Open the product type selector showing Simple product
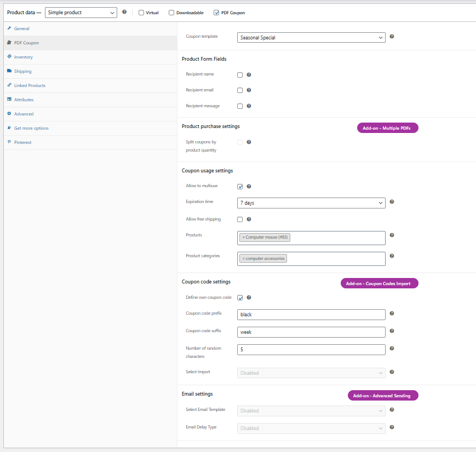 coord(81,12)
